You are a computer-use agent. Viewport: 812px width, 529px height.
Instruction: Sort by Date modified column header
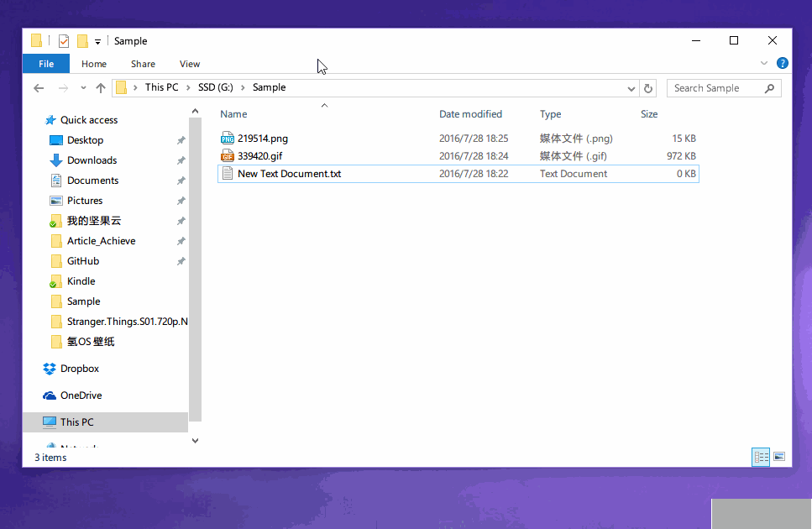[x=470, y=114]
